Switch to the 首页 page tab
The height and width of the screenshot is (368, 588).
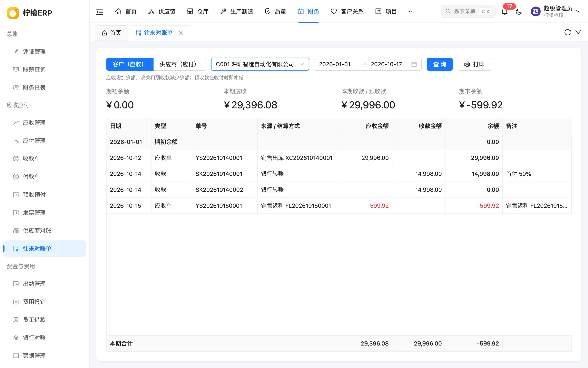(x=111, y=33)
